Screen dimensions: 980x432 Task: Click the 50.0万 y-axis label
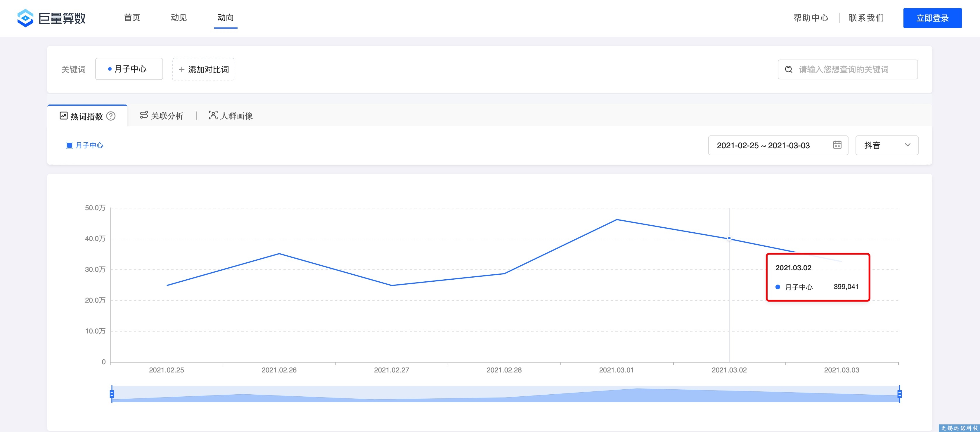click(x=95, y=208)
